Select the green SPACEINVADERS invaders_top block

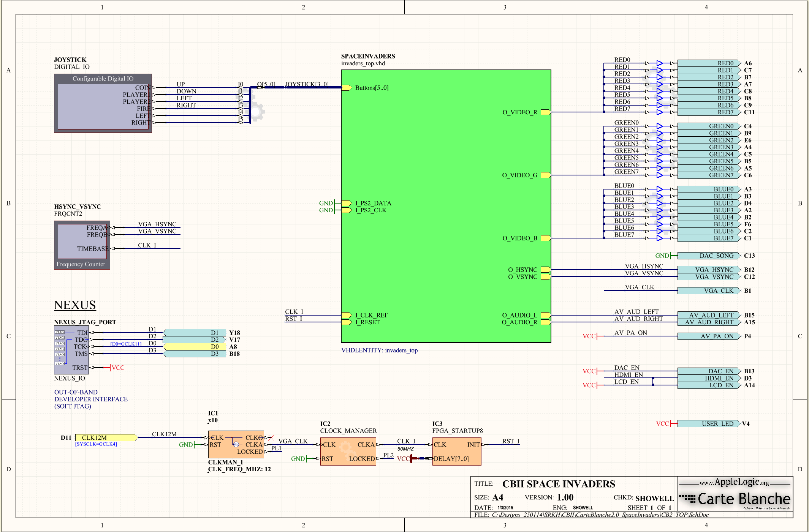point(446,206)
